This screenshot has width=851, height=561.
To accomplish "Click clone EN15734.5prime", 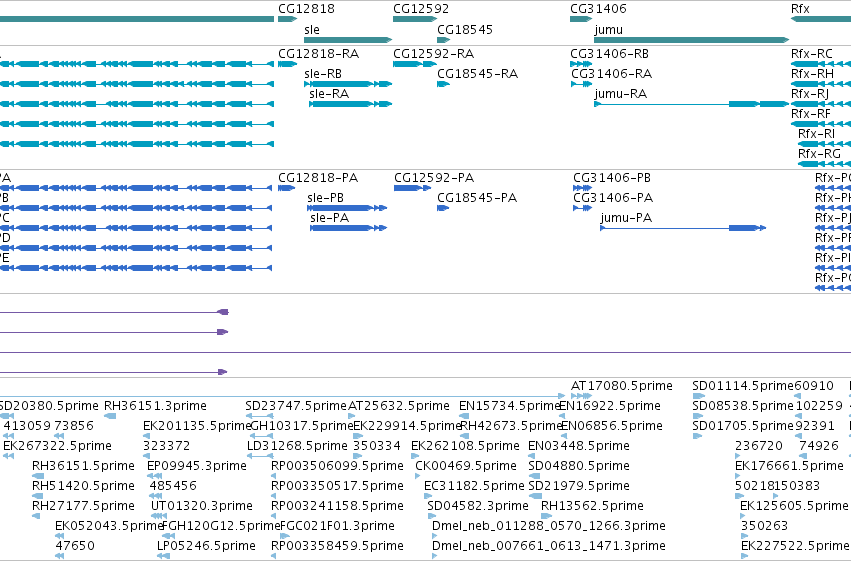I will coord(510,406).
